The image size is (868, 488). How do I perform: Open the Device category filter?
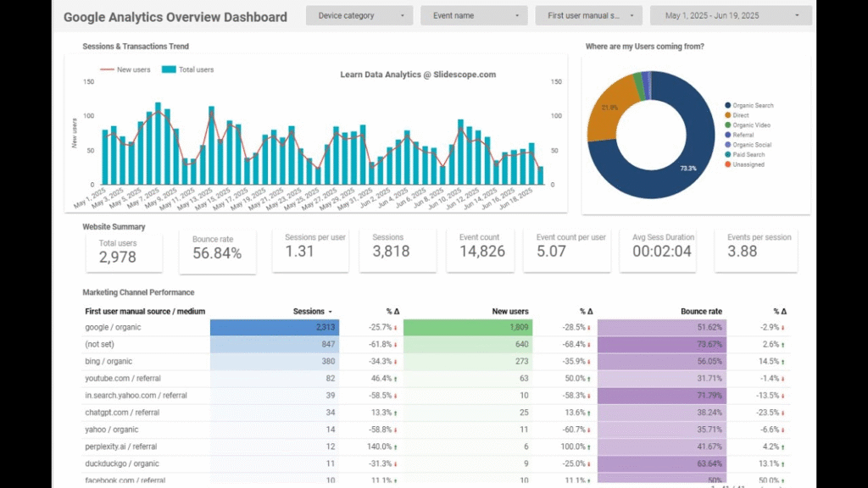(359, 14)
